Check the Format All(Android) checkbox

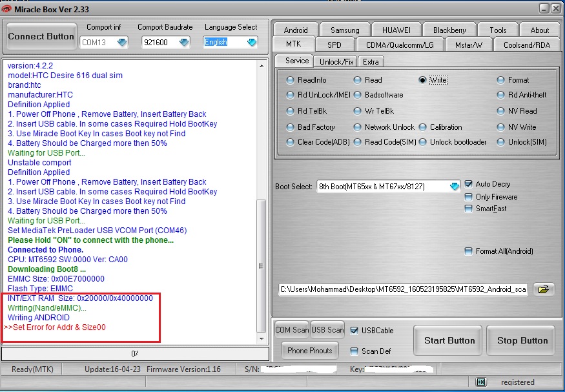pyautogui.click(x=468, y=251)
